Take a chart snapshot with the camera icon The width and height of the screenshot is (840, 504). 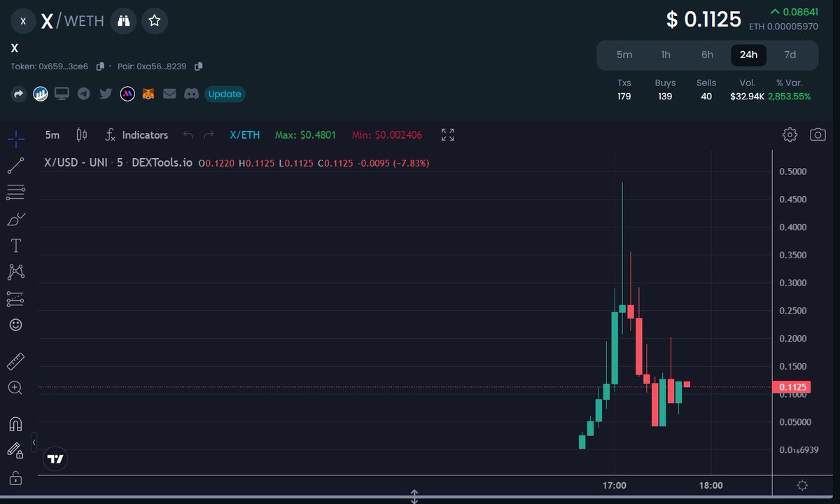(818, 134)
